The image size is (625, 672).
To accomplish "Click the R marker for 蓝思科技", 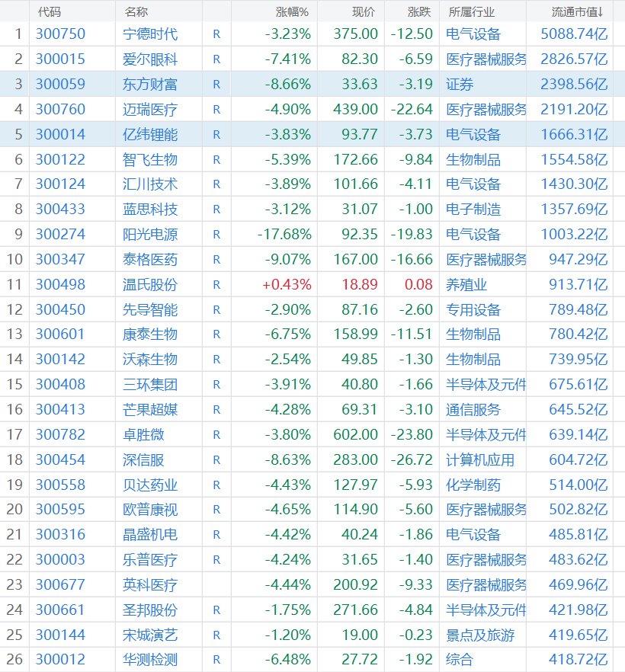I will pyautogui.click(x=216, y=209).
